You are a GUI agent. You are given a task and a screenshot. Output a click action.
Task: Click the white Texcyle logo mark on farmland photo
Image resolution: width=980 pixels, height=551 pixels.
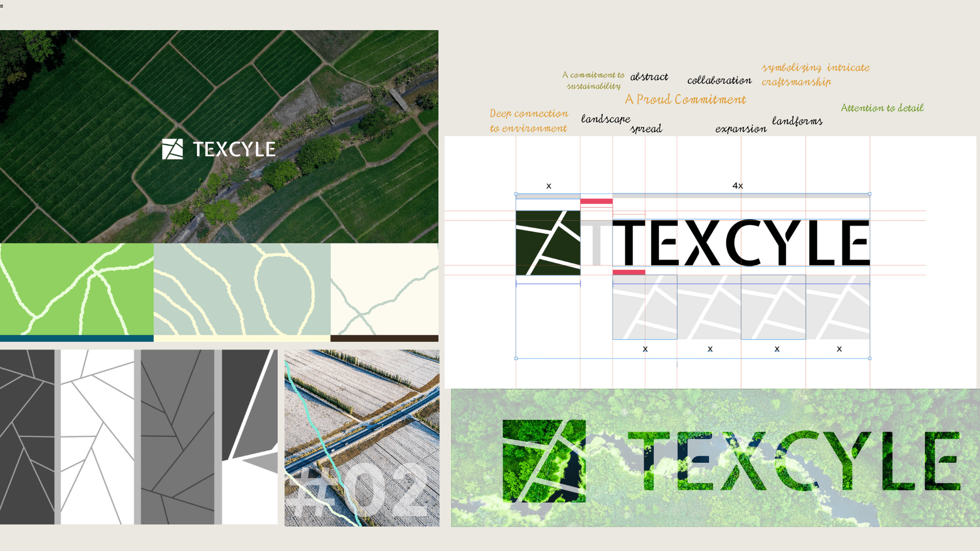pos(173,149)
